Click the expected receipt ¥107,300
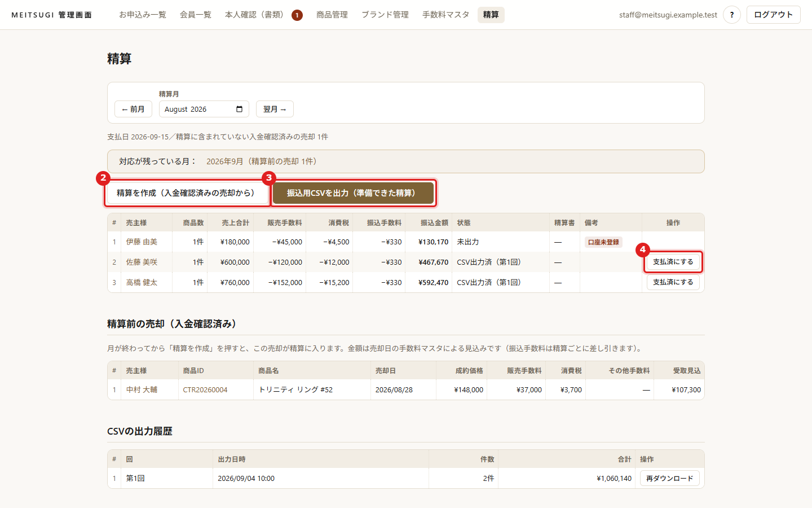The height and width of the screenshot is (508, 812). 686,389
